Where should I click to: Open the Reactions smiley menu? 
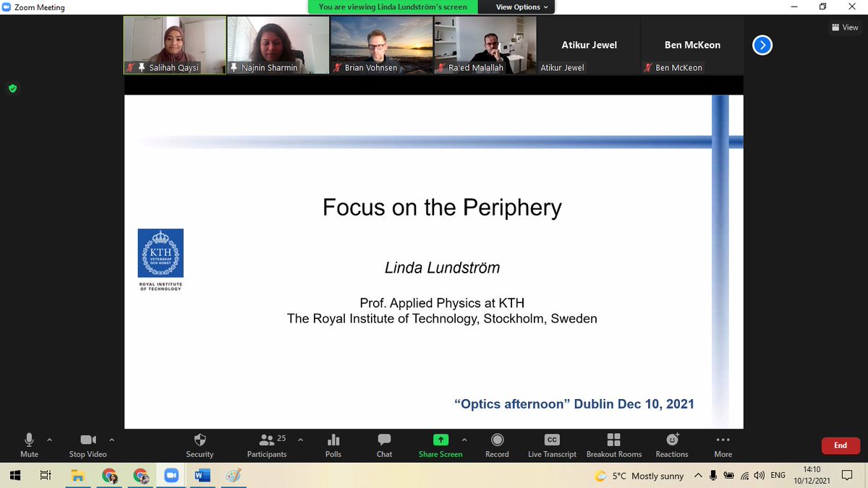coord(672,445)
